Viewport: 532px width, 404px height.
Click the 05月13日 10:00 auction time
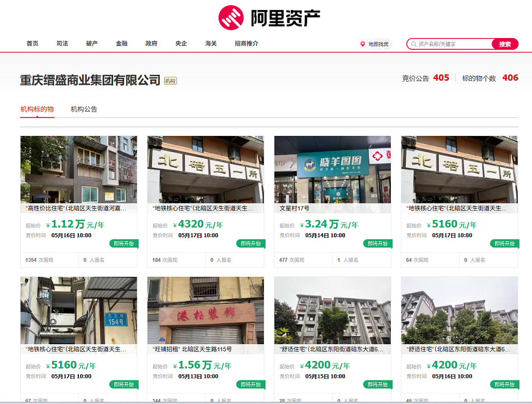click(x=198, y=376)
